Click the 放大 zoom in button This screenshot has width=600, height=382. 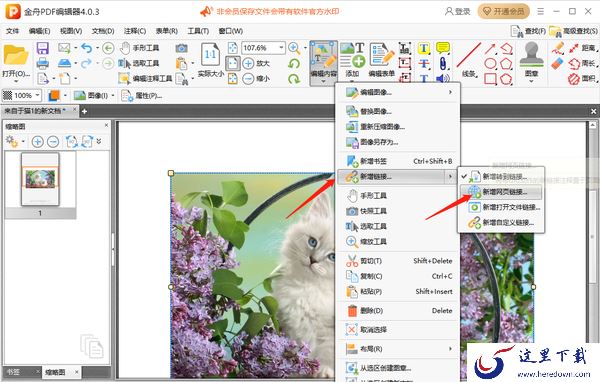(x=256, y=63)
